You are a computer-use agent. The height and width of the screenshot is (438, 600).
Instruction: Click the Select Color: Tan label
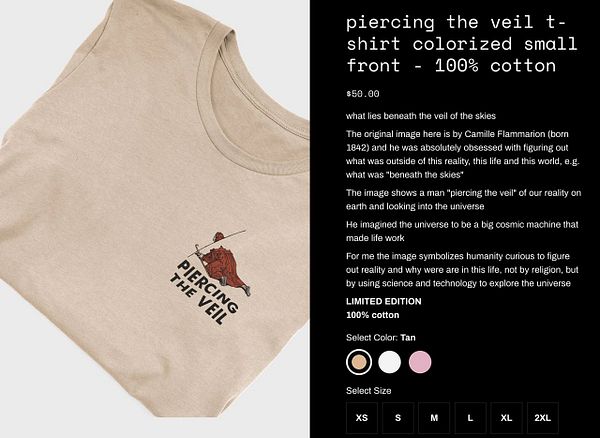tap(381, 338)
